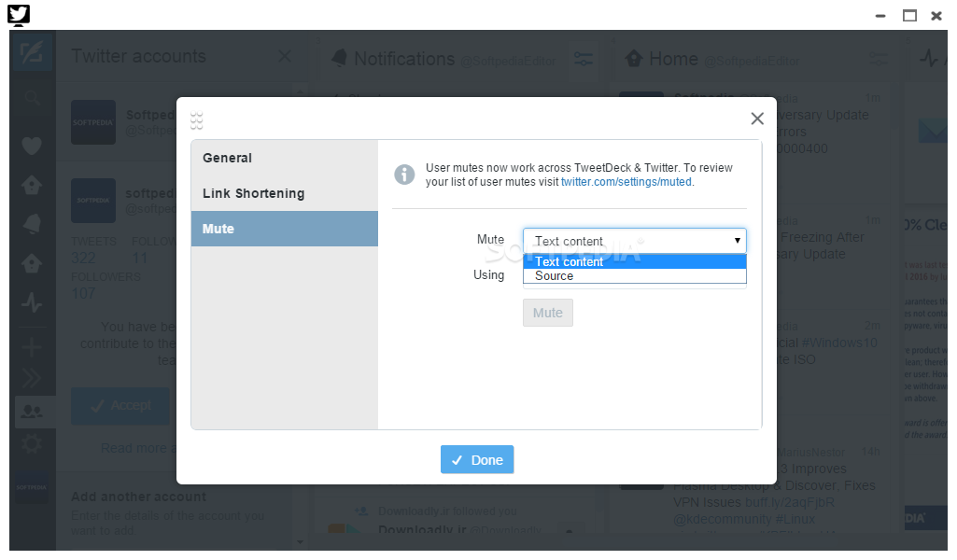
Task: Open Notifications column filter options
Action: 583,59
